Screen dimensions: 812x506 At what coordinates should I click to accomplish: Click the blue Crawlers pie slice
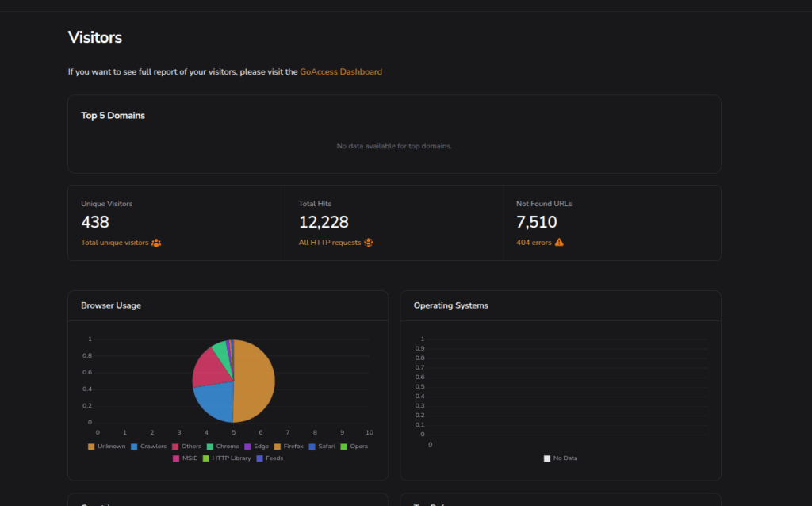pyautogui.click(x=214, y=401)
